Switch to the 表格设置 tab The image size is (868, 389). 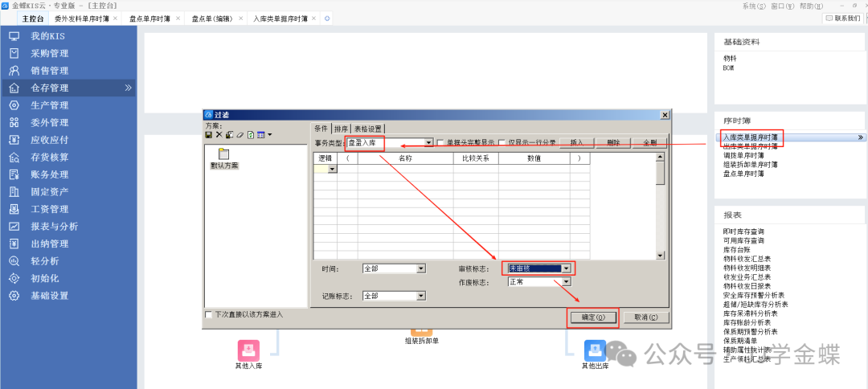[369, 128]
